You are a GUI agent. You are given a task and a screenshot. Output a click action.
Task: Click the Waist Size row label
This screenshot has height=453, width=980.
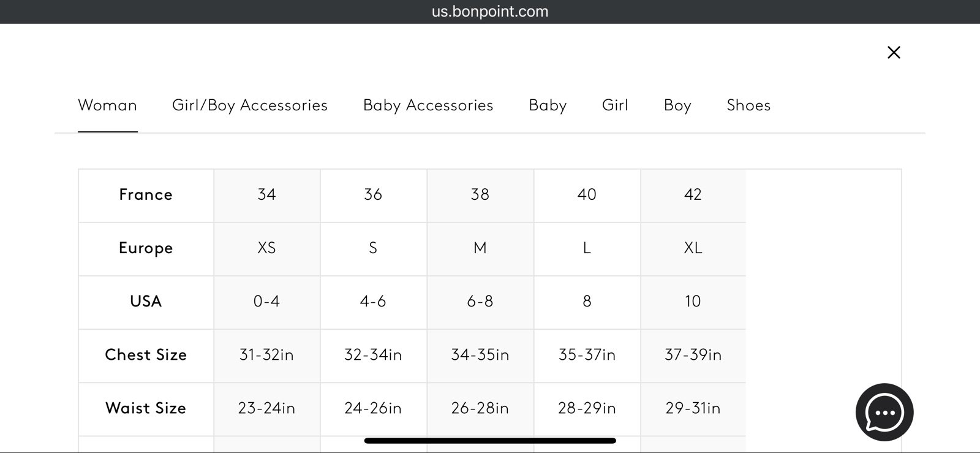146,409
